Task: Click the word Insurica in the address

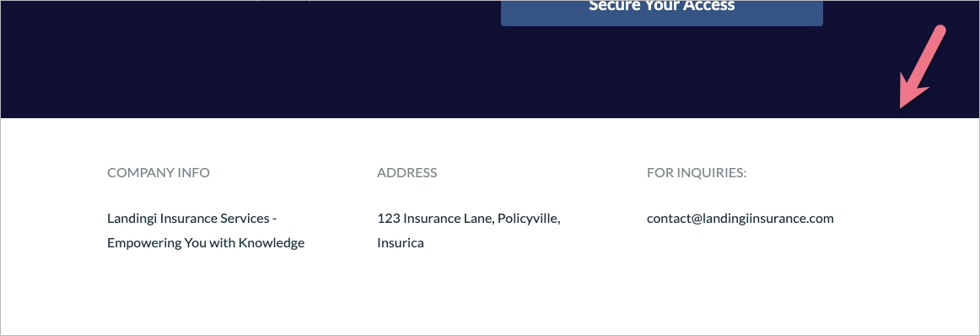Action: click(x=400, y=243)
